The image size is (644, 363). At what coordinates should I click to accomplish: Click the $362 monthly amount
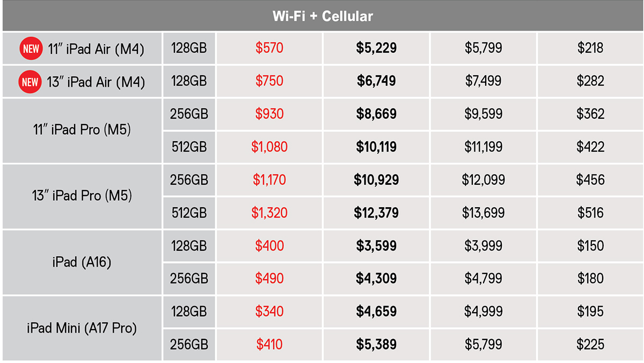pos(590,114)
